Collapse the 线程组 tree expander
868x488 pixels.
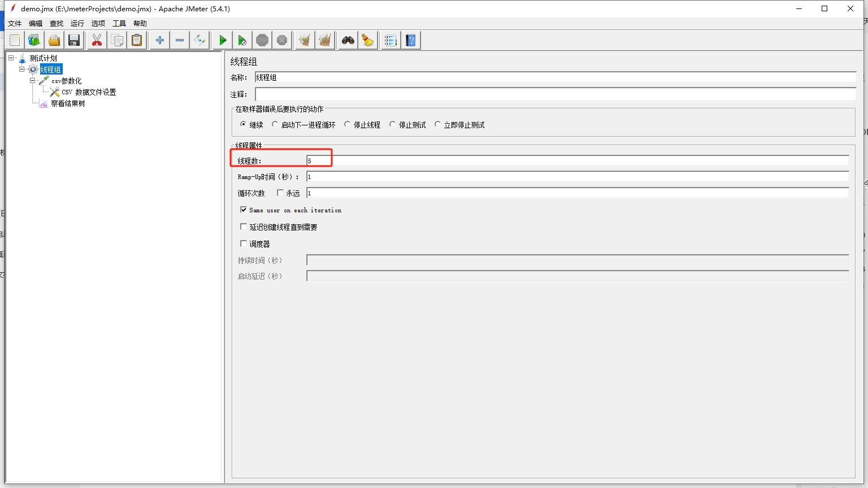click(22, 69)
